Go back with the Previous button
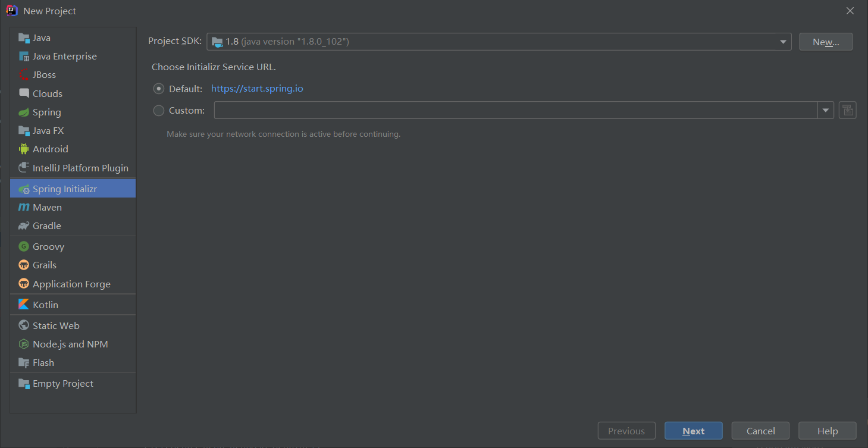 [626, 431]
